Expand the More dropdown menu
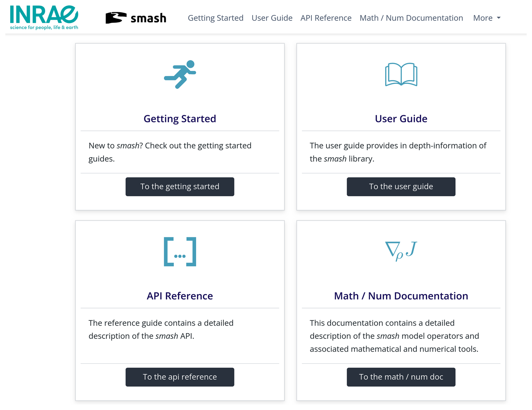The height and width of the screenshot is (410, 532). pyautogui.click(x=486, y=18)
